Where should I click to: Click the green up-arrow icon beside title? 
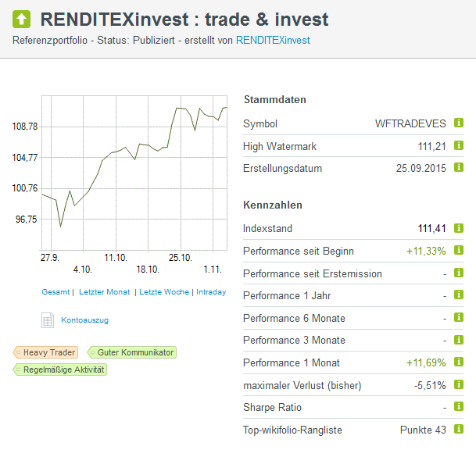pyautogui.click(x=22, y=19)
